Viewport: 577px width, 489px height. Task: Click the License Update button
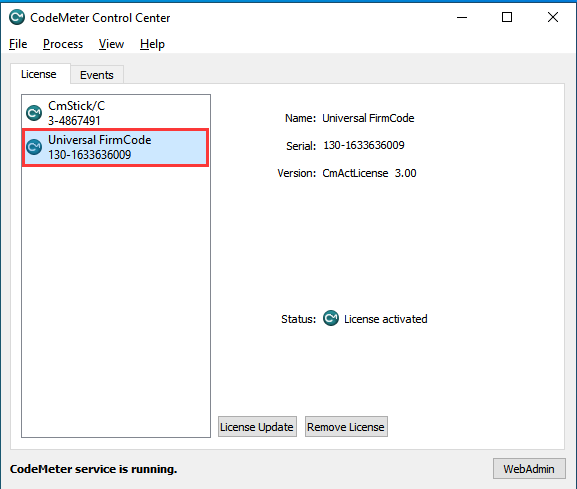257,427
